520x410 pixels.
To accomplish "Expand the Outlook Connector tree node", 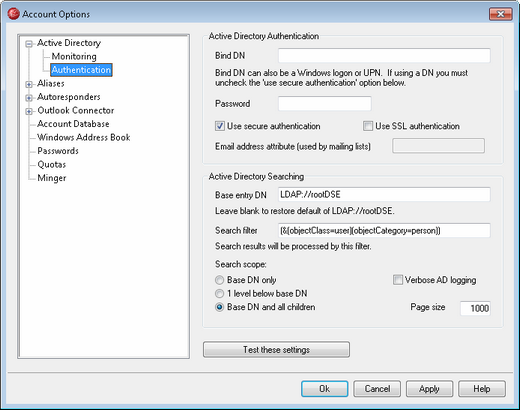I will 29,111.
